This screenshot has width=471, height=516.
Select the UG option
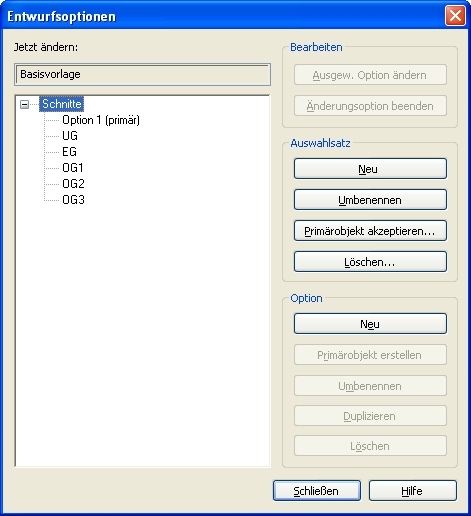point(70,136)
